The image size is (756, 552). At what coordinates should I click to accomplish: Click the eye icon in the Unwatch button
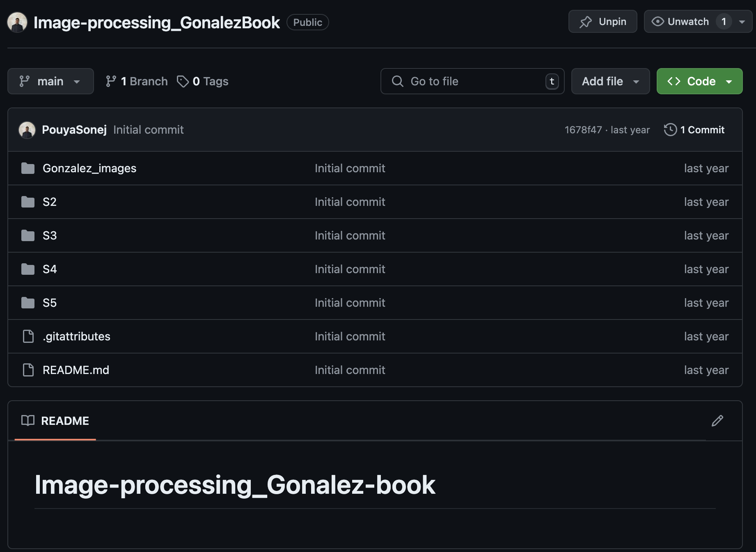657,21
